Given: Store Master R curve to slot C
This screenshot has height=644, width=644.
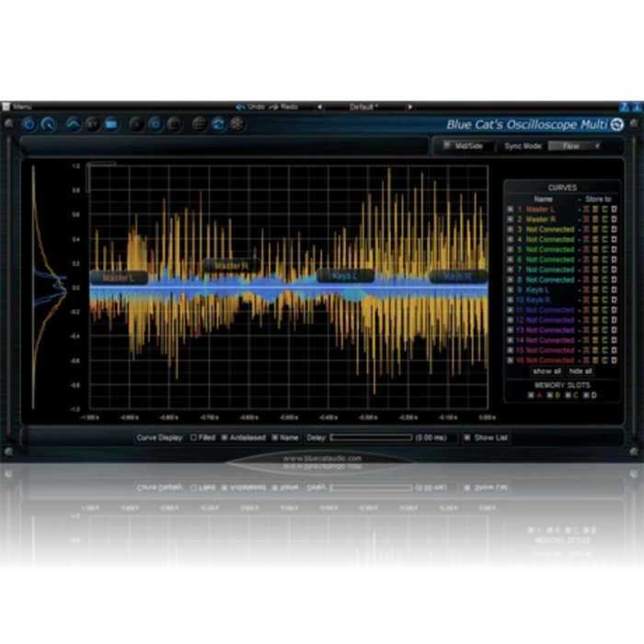Looking at the screenshot, I should pos(604,219).
